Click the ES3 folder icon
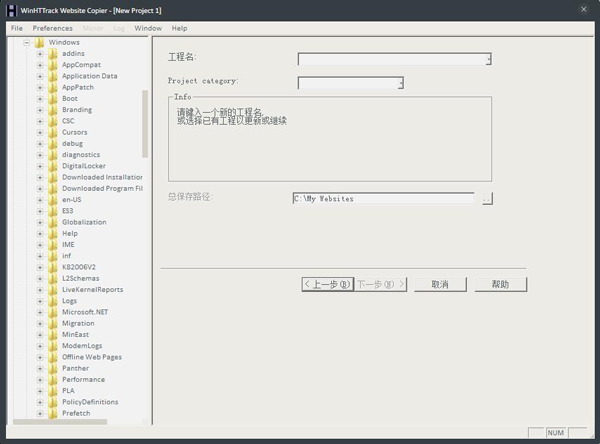 pos(53,211)
